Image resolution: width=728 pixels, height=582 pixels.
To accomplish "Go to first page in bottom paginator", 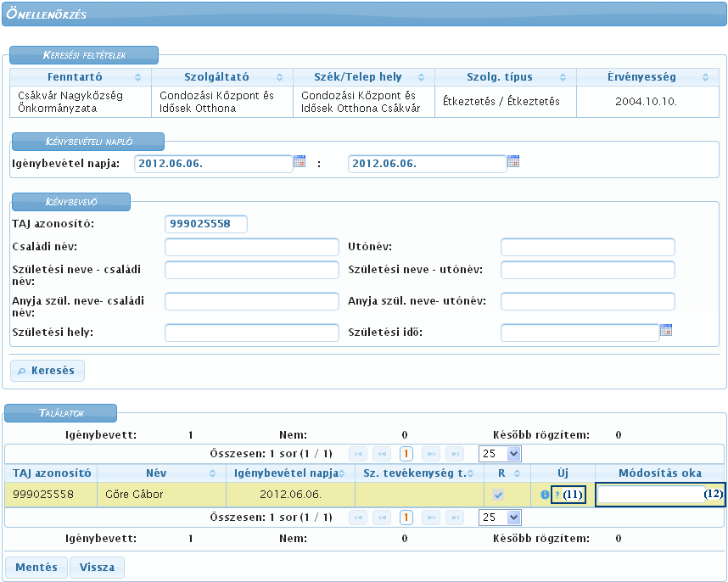I will click(358, 518).
